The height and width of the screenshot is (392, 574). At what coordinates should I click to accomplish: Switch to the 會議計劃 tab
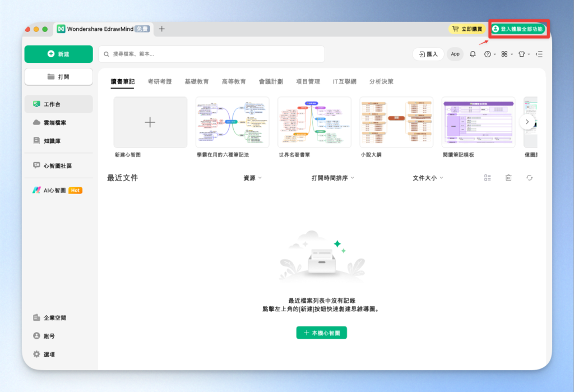click(271, 81)
